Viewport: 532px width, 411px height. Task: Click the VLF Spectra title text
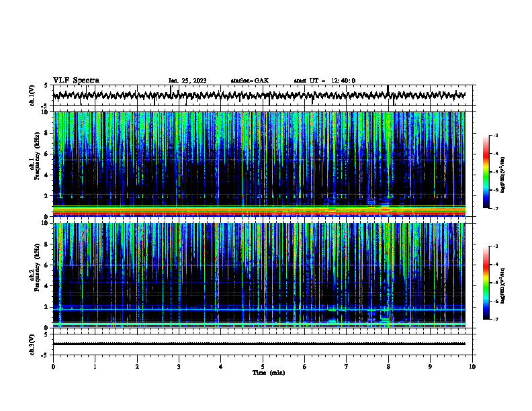(x=76, y=81)
